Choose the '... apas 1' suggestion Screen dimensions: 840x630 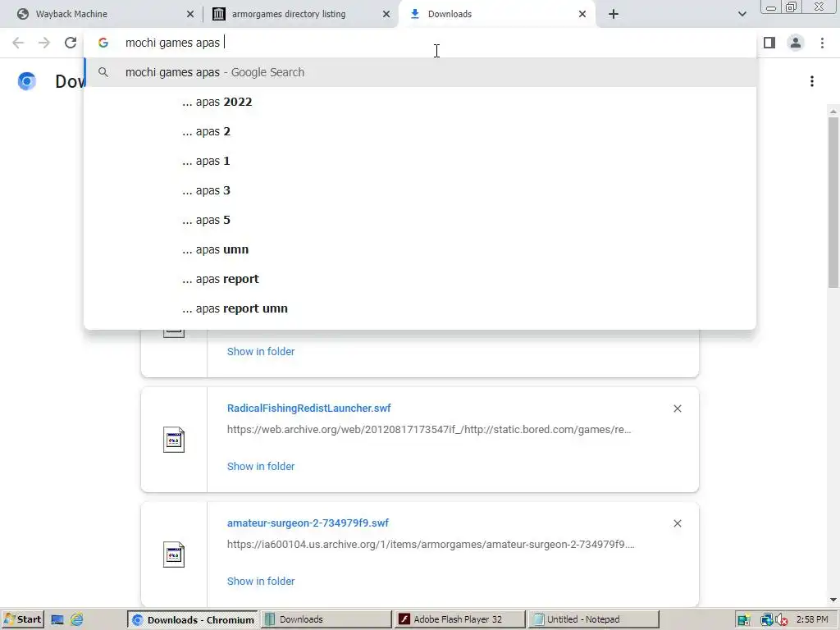[x=420, y=161]
